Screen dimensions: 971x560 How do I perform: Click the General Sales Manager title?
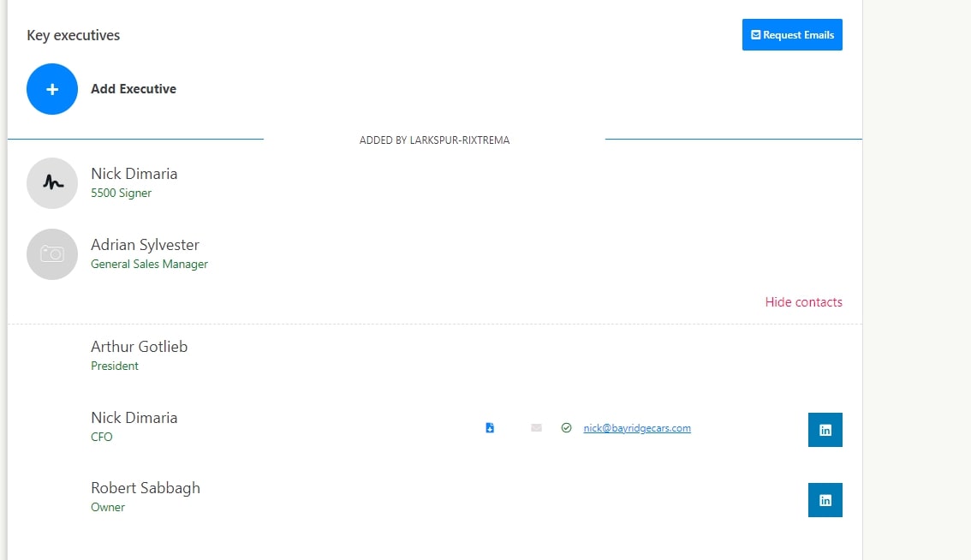coord(149,265)
